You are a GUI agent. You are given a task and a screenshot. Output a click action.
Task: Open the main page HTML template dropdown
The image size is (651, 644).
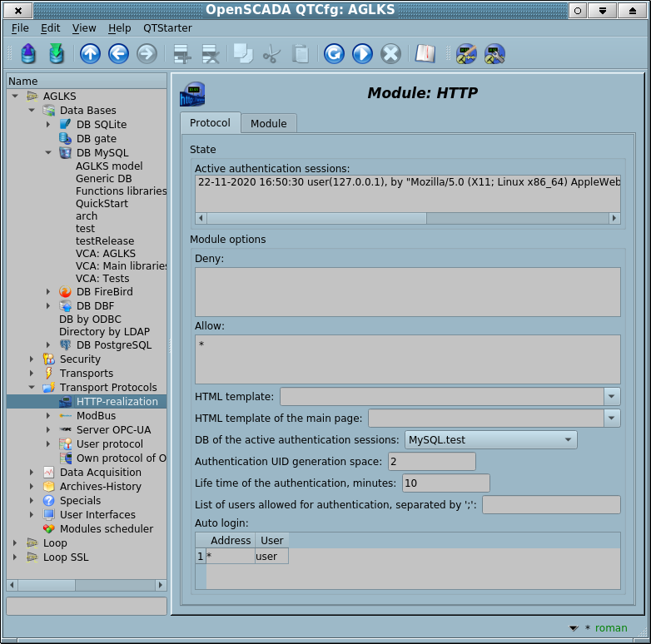click(612, 418)
